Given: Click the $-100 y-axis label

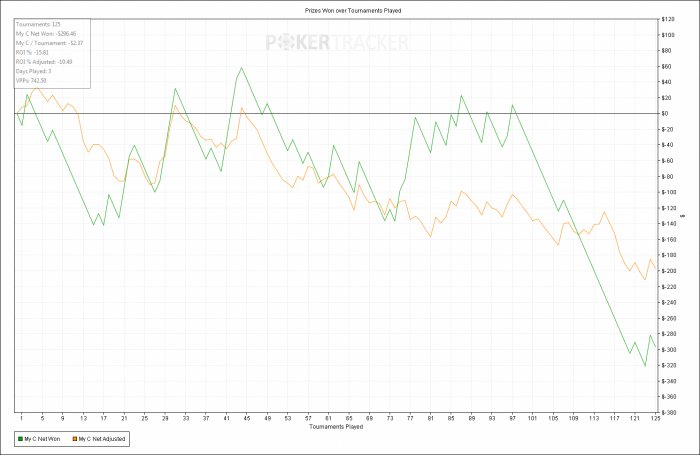Looking at the screenshot, I should (x=669, y=192).
